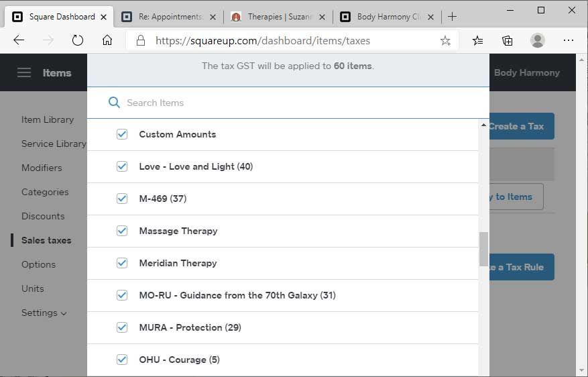Uncheck MO-RU Guidance from the 70th Galaxy

[x=122, y=295]
